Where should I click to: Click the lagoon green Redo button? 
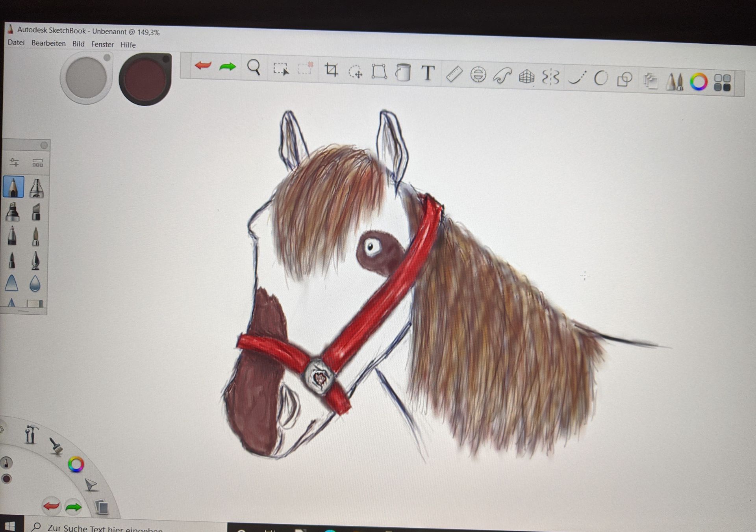pos(73,507)
